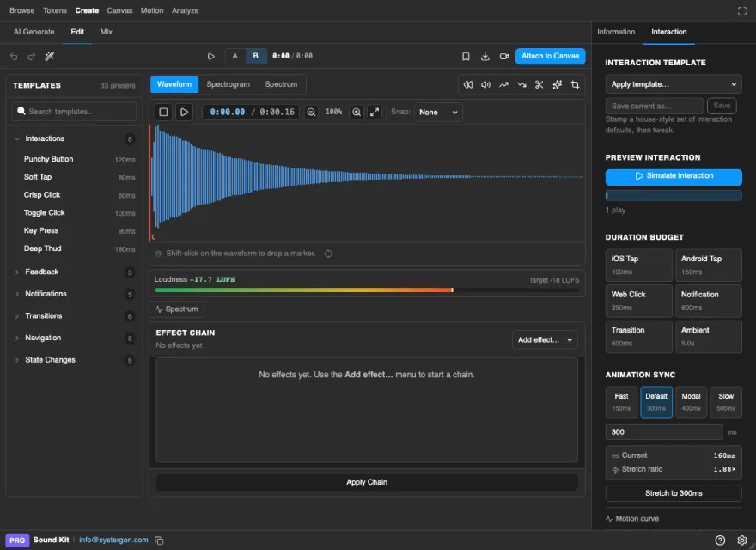Play the sound from the top toolbar

point(210,56)
